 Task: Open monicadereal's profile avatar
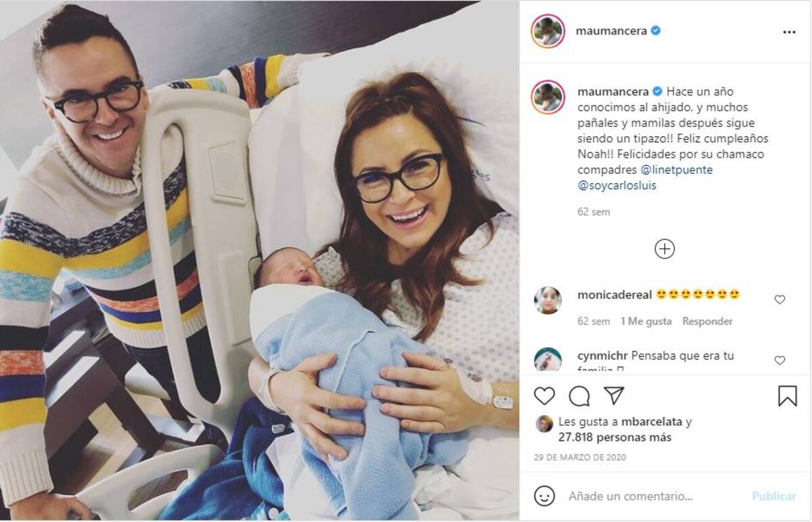click(548, 300)
